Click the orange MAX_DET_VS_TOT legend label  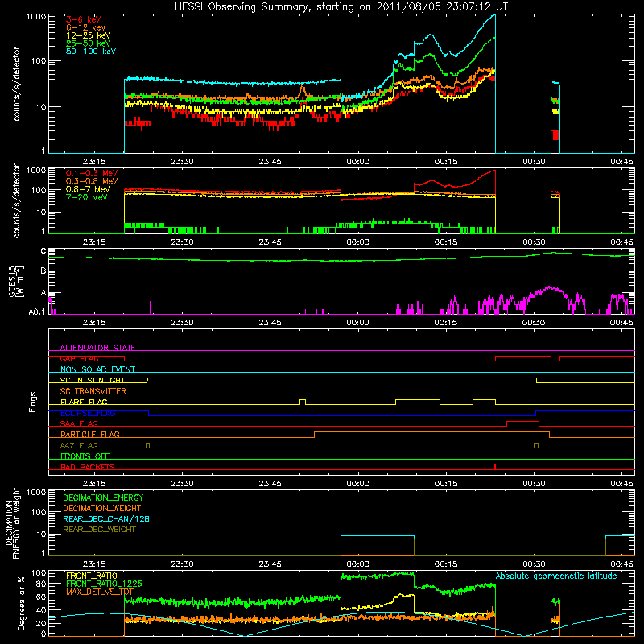[x=100, y=592]
